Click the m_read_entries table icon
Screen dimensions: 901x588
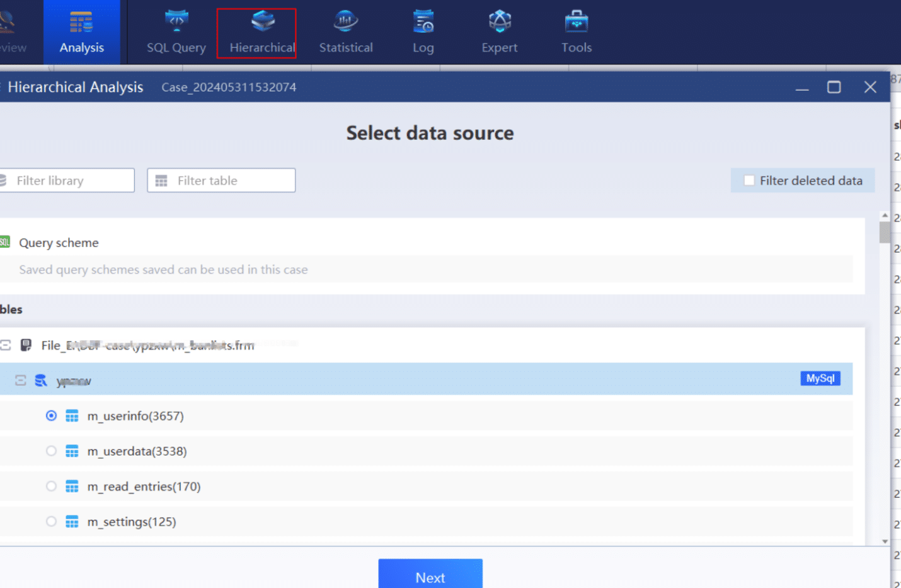pos(72,487)
